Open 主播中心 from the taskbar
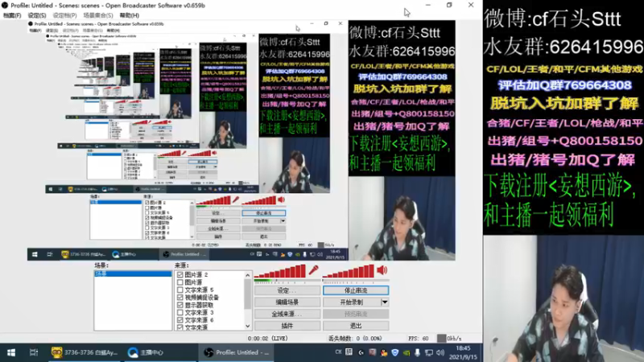This screenshot has width=644, height=362. coord(146,352)
